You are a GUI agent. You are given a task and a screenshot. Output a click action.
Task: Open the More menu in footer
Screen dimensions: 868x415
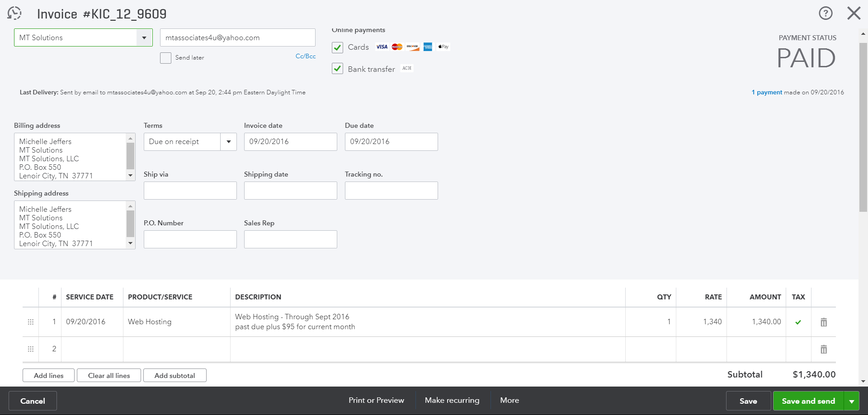coord(509,401)
